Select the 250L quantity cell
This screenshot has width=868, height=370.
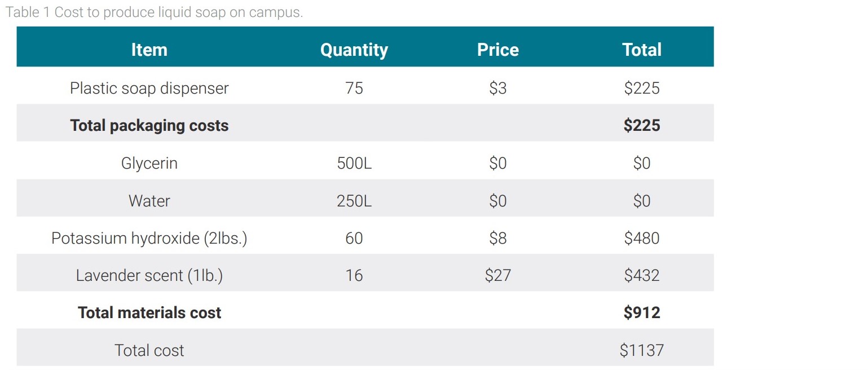(x=354, y=201)
